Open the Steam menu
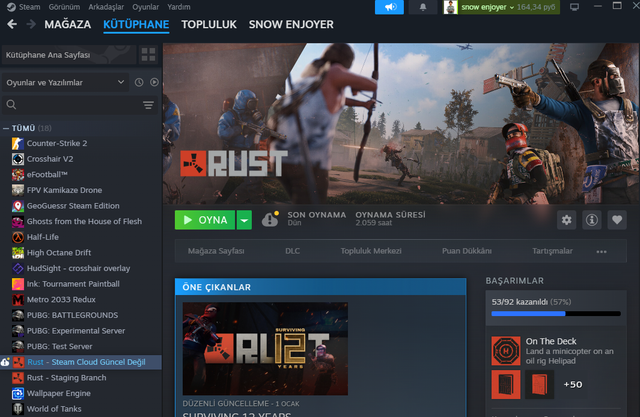The height and width of the screenshot is (417, 640). tap(24, 7)
